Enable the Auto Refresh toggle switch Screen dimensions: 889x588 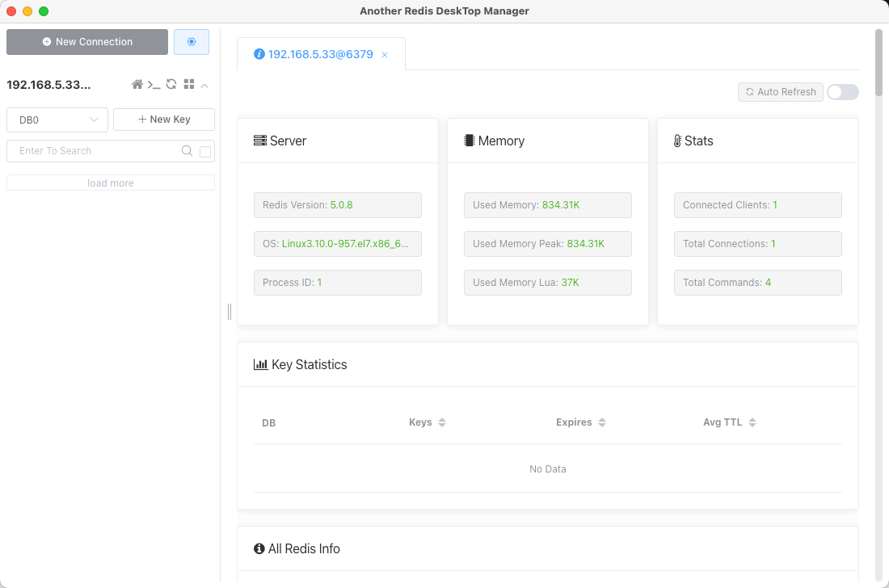coord(842,92)
